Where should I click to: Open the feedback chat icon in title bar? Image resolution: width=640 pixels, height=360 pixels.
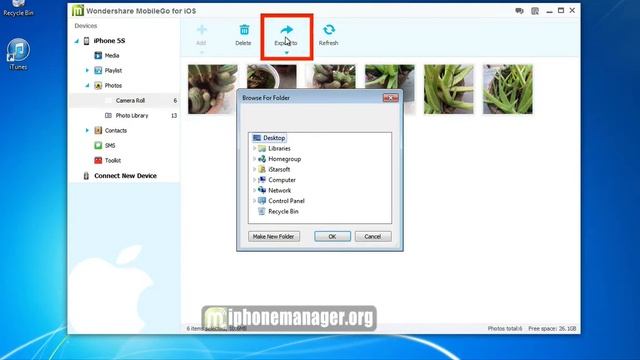point(519,11)
